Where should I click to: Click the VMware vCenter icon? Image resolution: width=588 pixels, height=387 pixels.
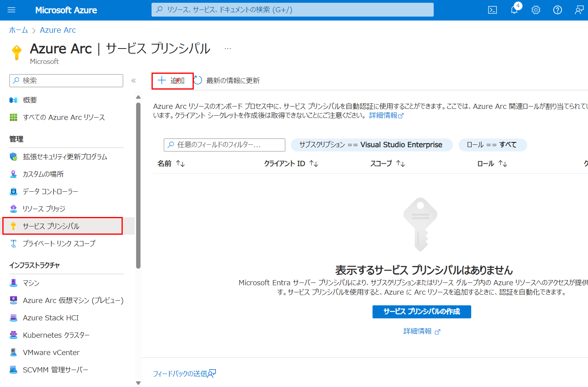tap(13, 352)
